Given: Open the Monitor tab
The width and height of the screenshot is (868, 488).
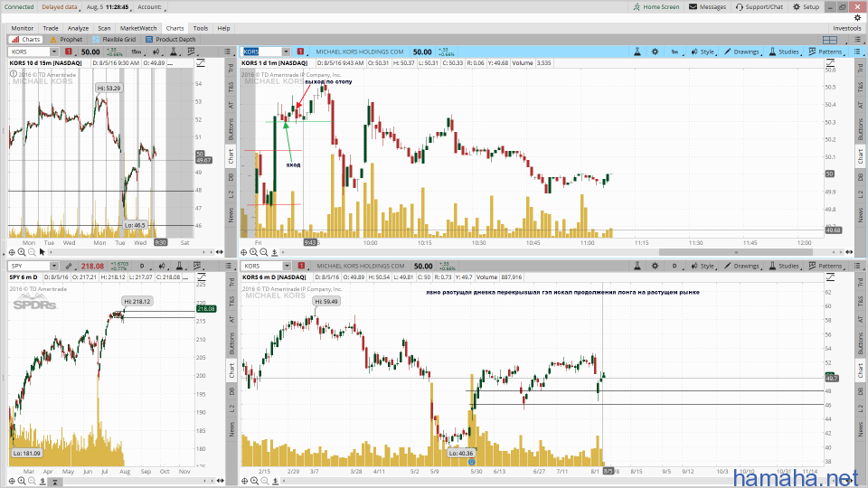Looking at the screenshot, I should 22,28.
